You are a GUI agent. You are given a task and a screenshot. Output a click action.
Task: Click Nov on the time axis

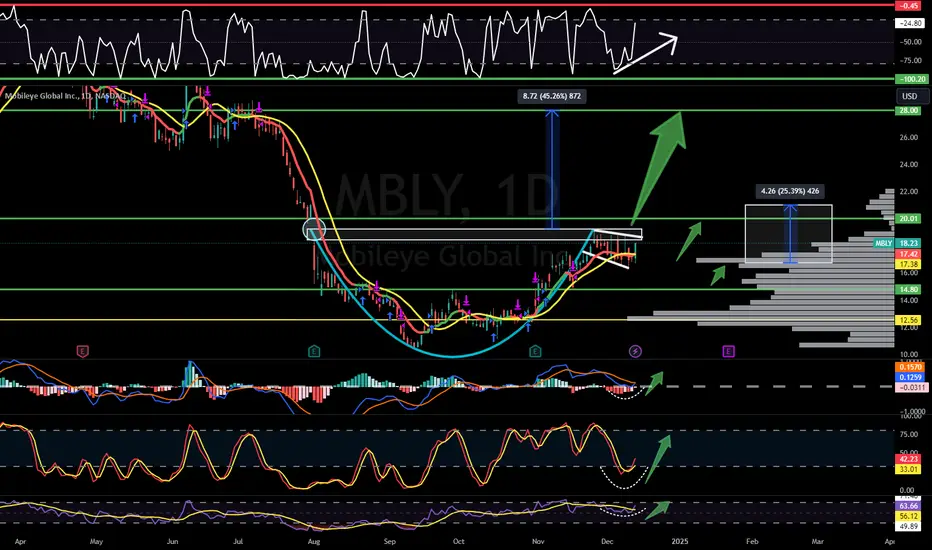pyautogui.click(x=538, y=542)
